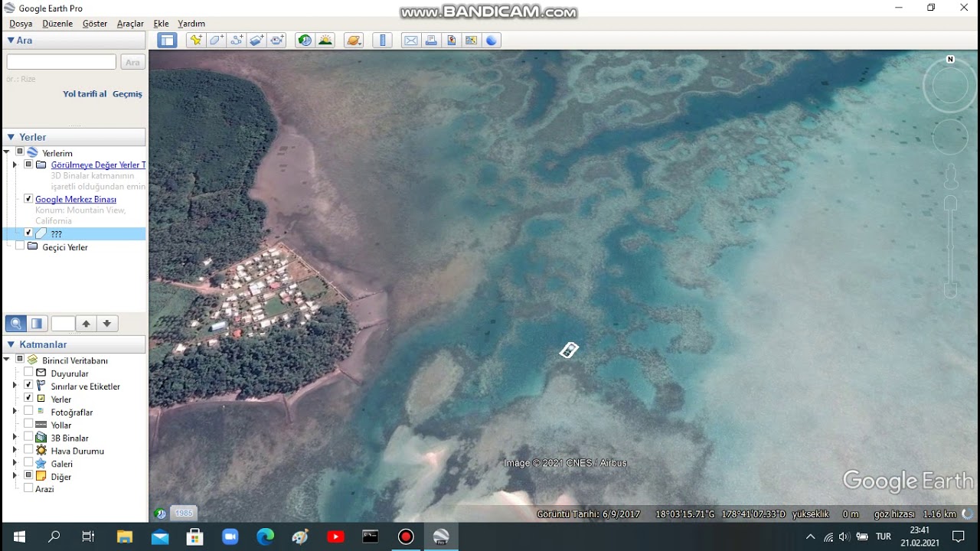Click the zoom slider on the map
The image size is (980, 551).
pyautogui.click(x=951, y=246)
